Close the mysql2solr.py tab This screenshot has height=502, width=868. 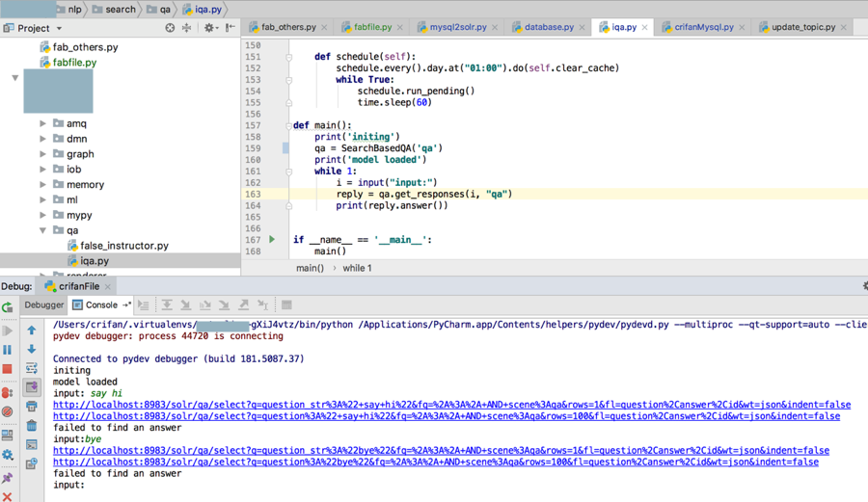tap(496, 28)
